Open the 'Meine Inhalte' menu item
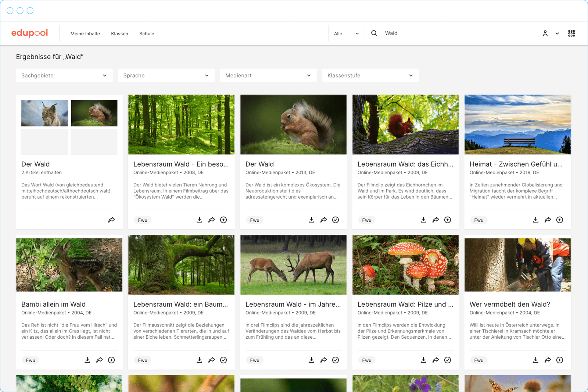This screenshot has width=588, height=392. (85, 33)
